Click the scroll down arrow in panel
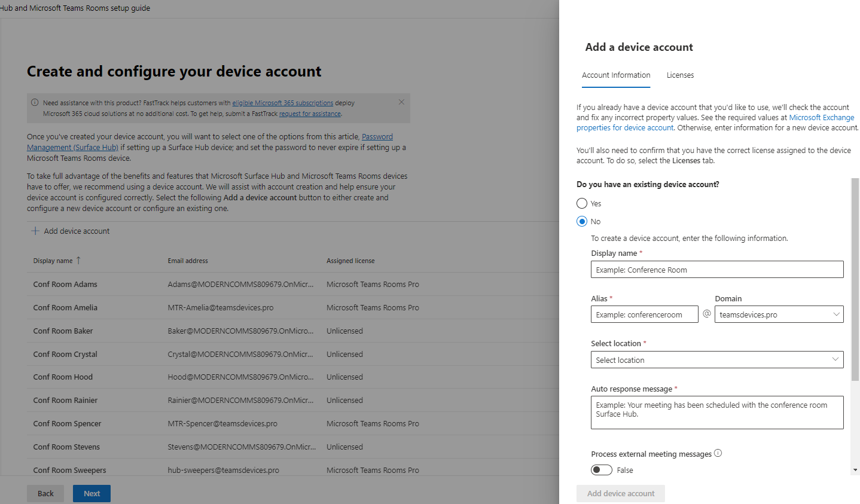 pos(855,471)
